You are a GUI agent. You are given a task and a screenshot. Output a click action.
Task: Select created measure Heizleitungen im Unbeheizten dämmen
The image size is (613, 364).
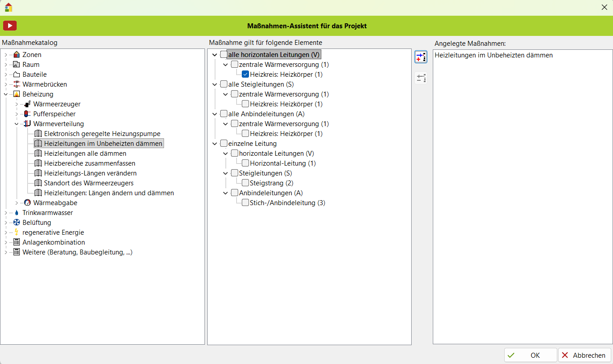tap(493, 55)
